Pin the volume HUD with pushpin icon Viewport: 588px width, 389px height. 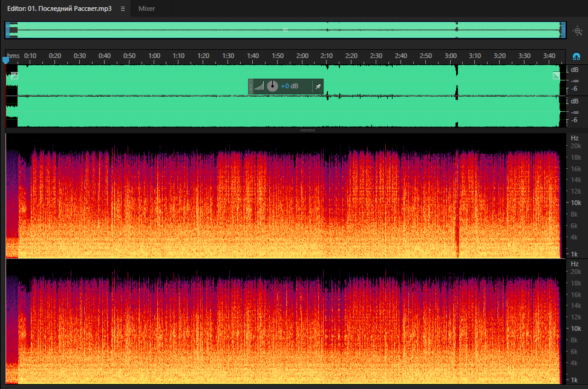pos(318,87)
